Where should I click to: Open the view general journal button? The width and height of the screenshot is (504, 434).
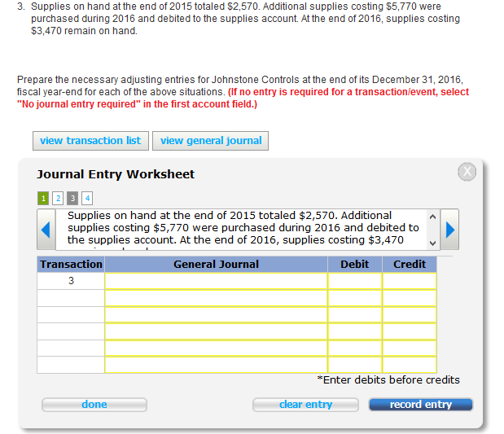coord(211,141)
